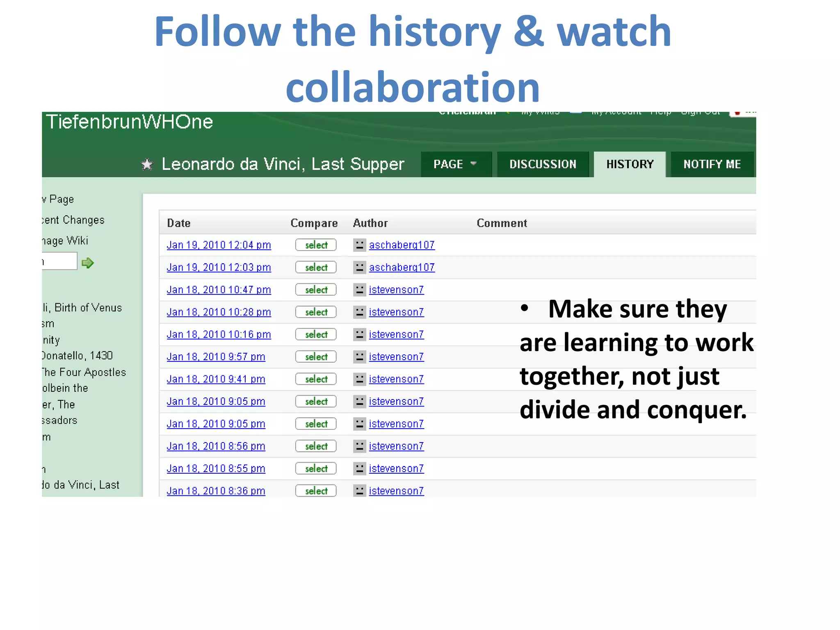Click the Compare column header
Viewport: 840px width, 630px height.
(314, 223)
